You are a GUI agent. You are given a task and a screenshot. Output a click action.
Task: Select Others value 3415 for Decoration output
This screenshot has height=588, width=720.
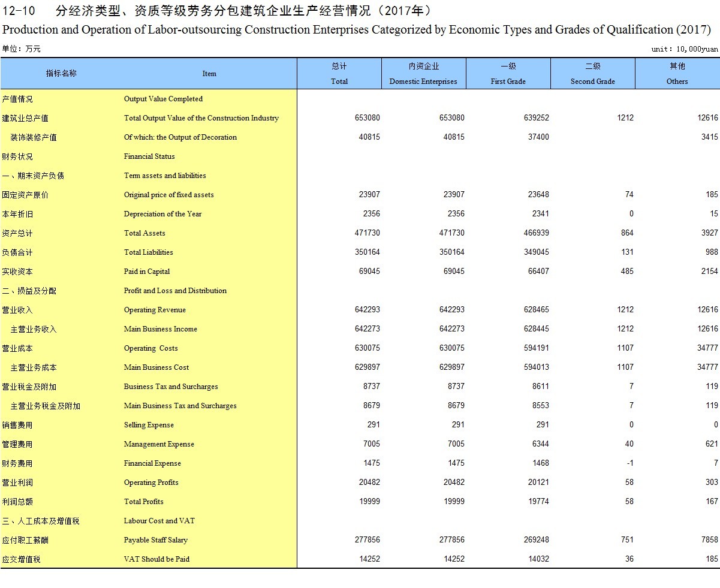(x=709, y=137)
